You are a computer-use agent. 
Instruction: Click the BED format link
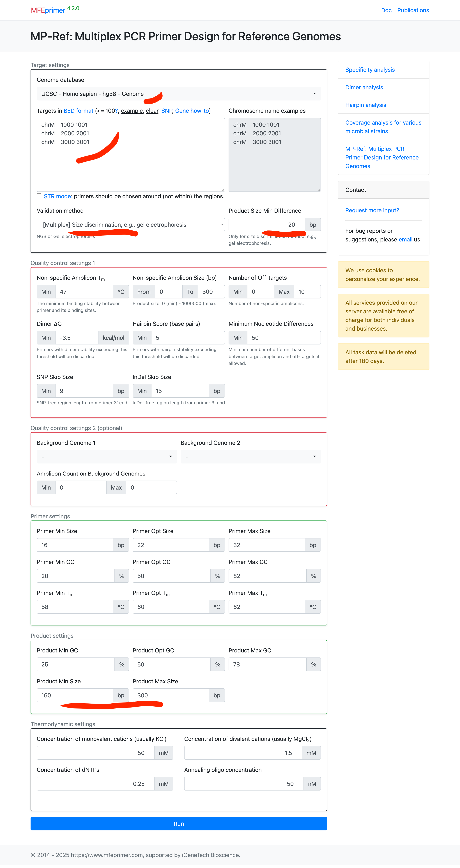78,111
